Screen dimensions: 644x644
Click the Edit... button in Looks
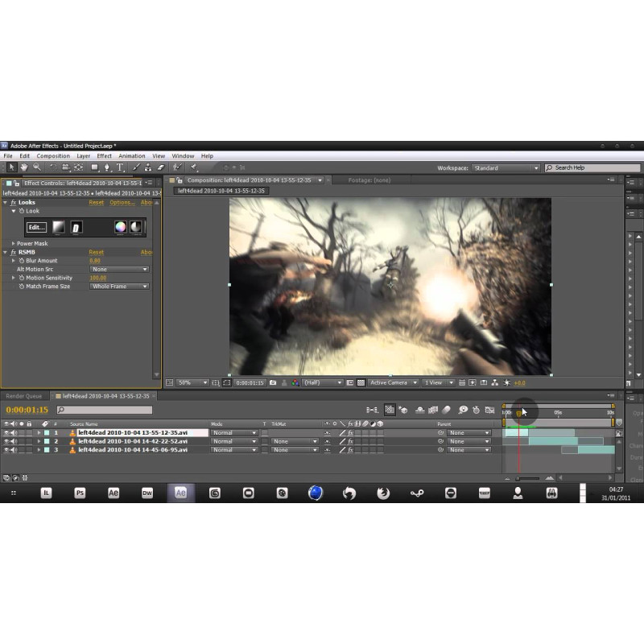(x=36, y=227)
